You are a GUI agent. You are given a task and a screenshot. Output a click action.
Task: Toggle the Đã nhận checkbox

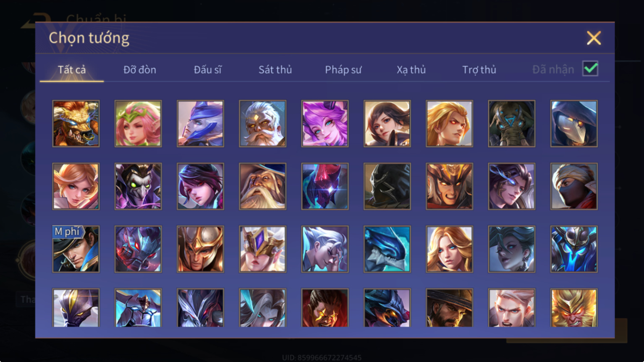pyautogui.click(x=590, y=68)
